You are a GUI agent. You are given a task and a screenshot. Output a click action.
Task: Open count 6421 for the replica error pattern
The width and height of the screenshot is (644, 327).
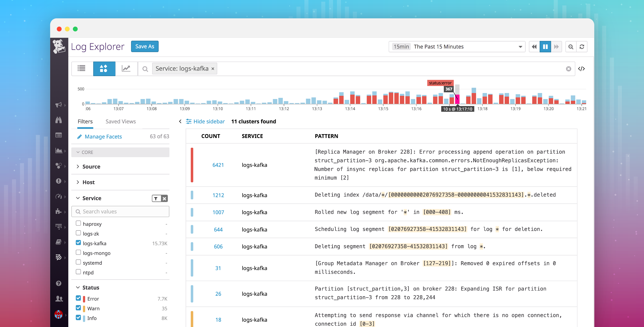pyautogui.click(x=218, y=165)
